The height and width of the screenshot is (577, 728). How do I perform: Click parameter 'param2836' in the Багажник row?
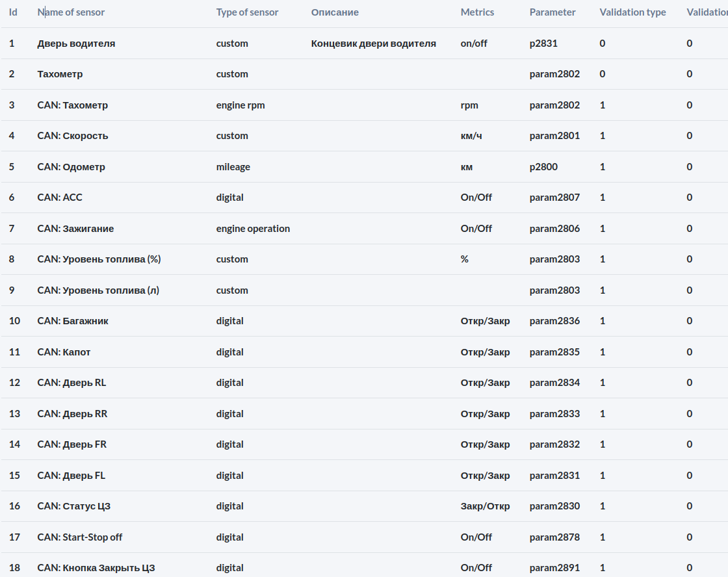coord(554,321)
